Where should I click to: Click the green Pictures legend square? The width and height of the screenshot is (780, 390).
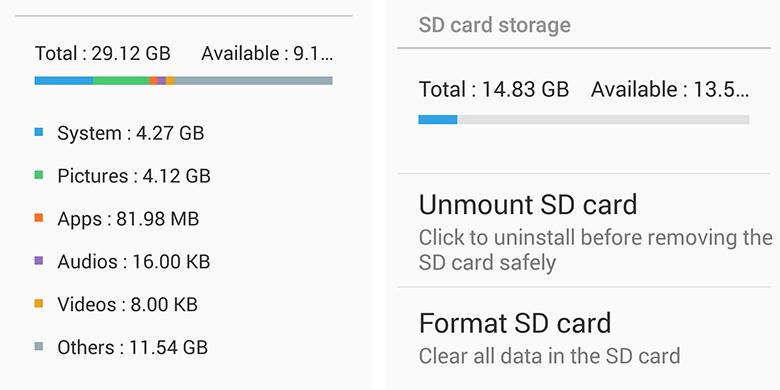39,175
